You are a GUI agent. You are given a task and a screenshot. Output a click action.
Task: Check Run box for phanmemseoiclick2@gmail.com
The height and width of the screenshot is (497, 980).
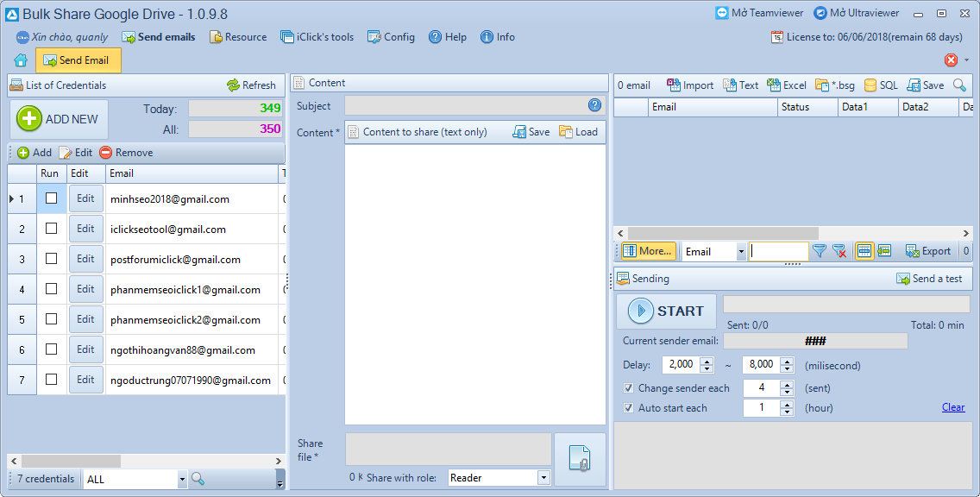pyautogui.click(x=51, y=319)
